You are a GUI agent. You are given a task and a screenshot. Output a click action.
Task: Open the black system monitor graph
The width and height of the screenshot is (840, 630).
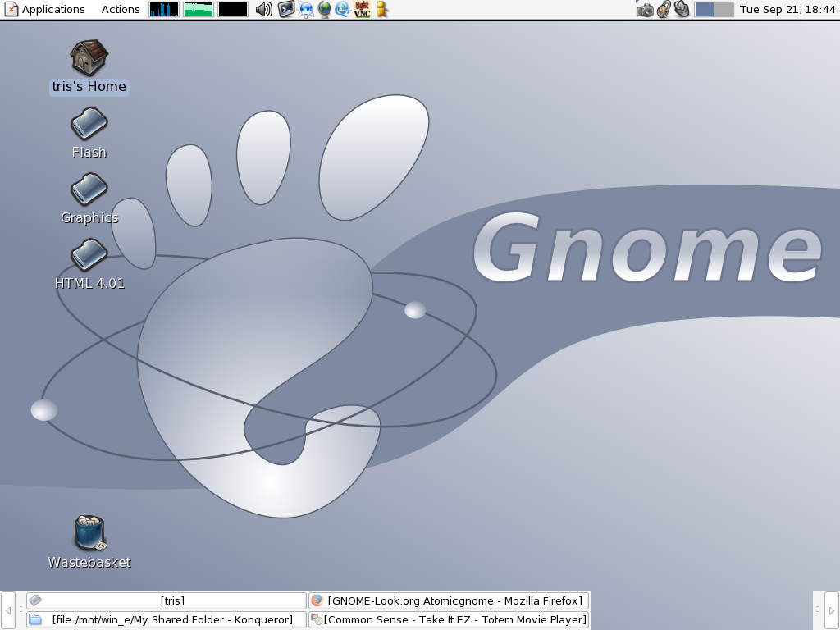232,9
